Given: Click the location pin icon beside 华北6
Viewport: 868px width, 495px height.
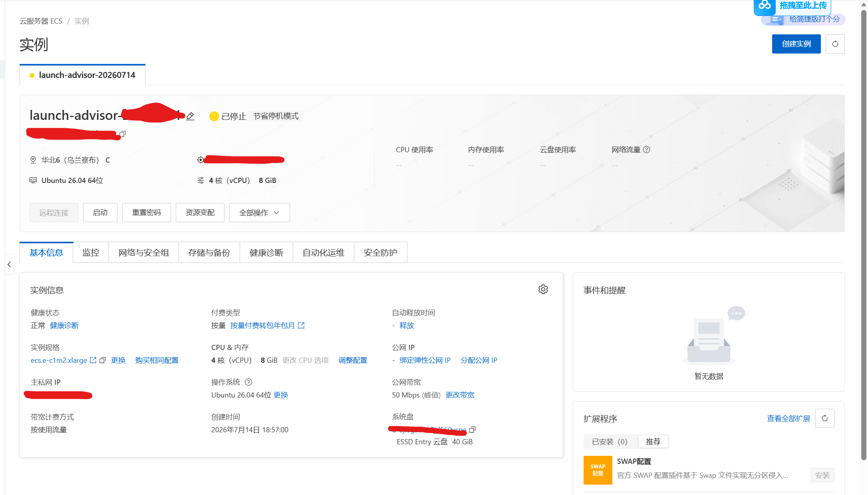Looking at the screenshot, I should coord(33,160).
